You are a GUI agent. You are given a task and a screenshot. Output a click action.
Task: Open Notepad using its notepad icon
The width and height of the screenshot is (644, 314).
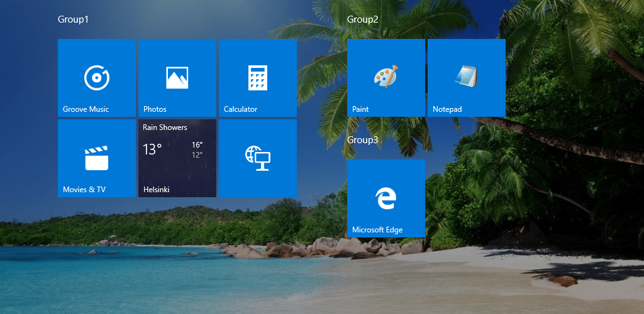pyautogui.click(x=466, y=77)
